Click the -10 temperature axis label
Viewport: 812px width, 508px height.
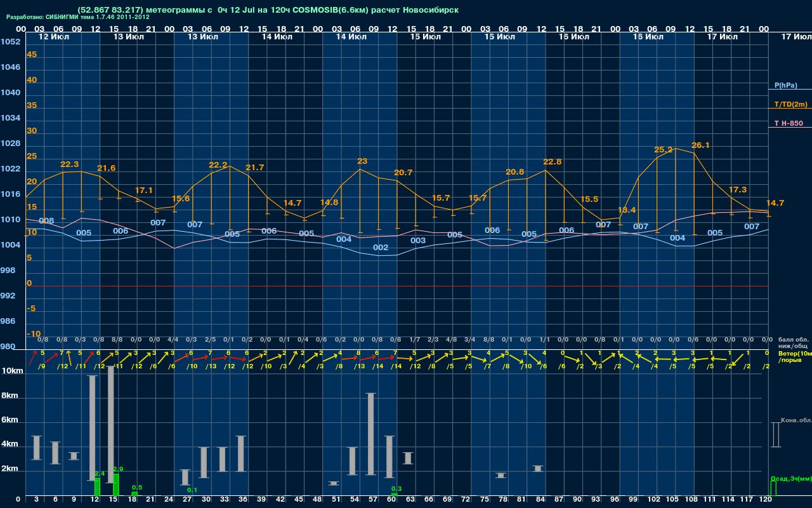pyautogui.click(x=34, y=334)
